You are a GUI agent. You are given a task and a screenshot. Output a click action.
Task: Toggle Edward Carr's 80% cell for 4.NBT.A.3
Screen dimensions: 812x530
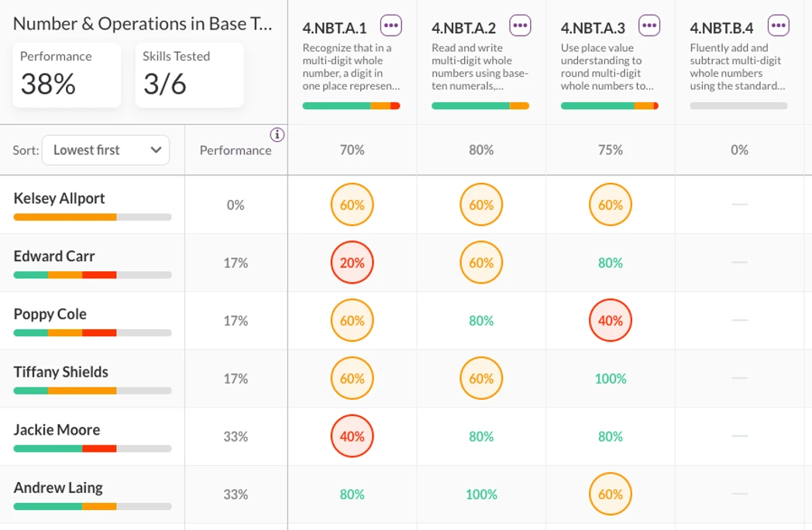tap(611, 262)
